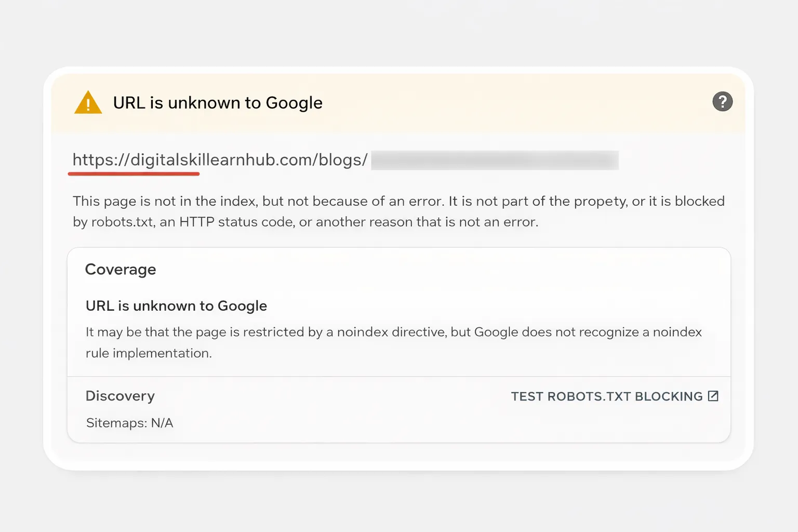Click the exclamation mark inside the warning triangle
This screenshot has height=532, width=798.
[x=88, y=105]
